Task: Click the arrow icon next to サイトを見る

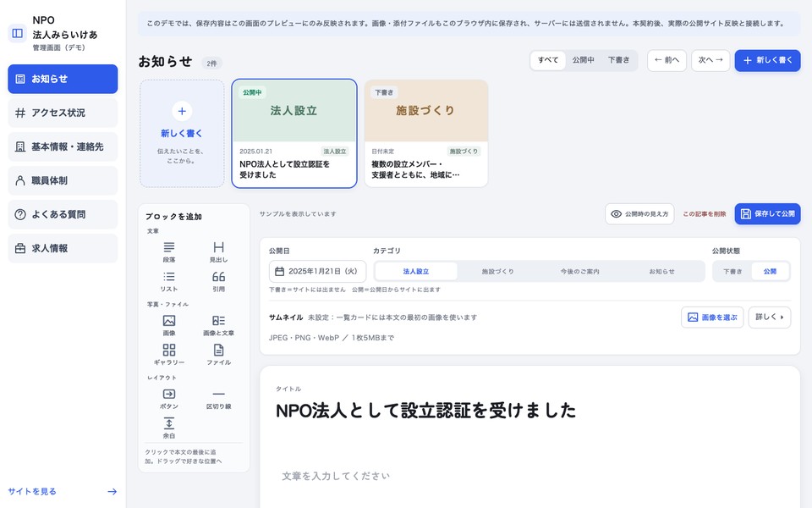Action: coord(112,491)
